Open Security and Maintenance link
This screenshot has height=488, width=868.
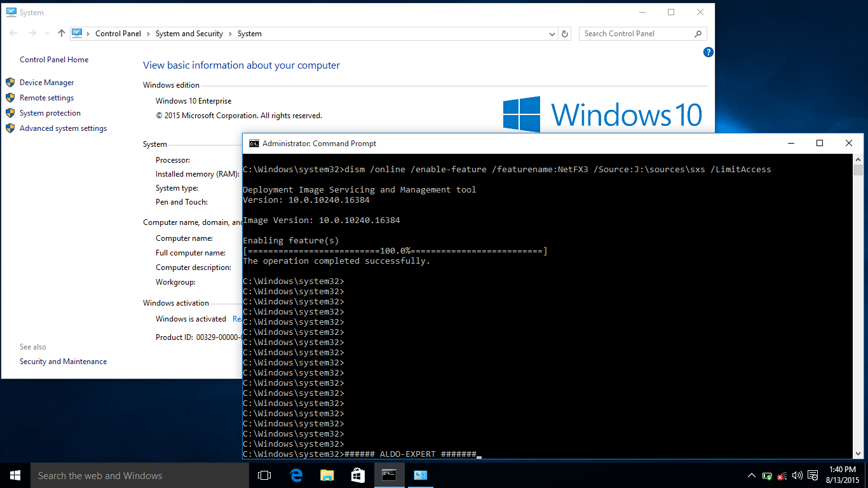63,362
